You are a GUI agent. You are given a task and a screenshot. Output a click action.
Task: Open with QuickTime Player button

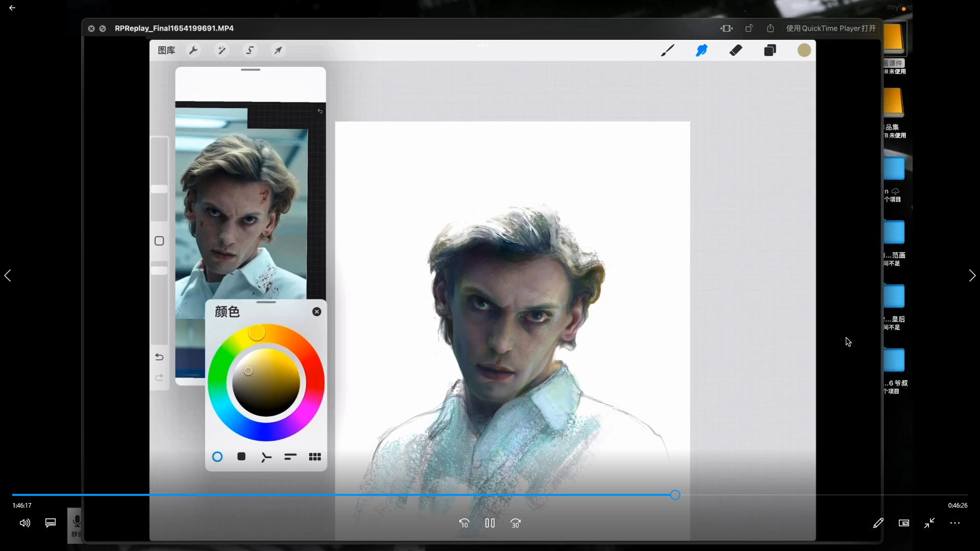tap(830, 28)
